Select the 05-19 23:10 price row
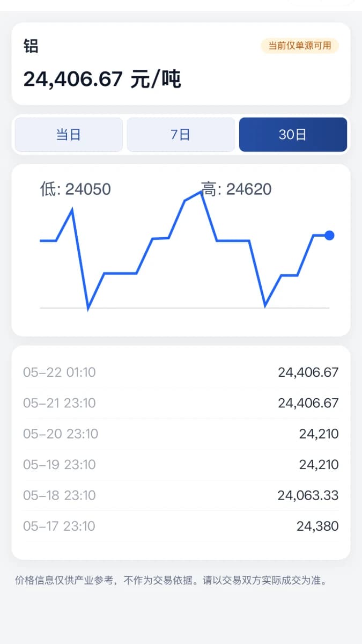Screen dimensions: 362x644 (x=181, y=465)
